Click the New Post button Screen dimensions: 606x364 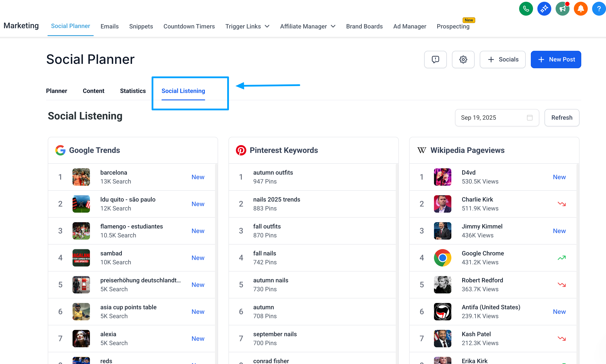556,59
